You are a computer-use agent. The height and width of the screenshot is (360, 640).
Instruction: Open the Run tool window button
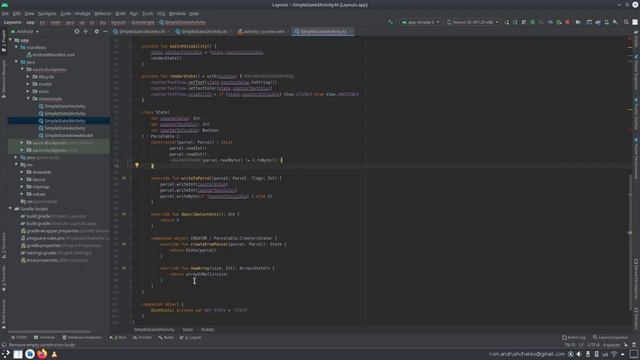[118, 338]
